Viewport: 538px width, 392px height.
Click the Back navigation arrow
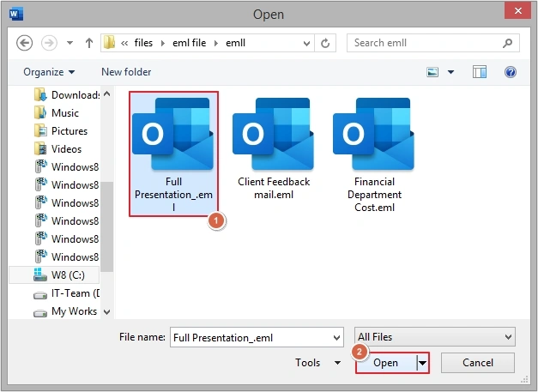click(x=24, y=43)
